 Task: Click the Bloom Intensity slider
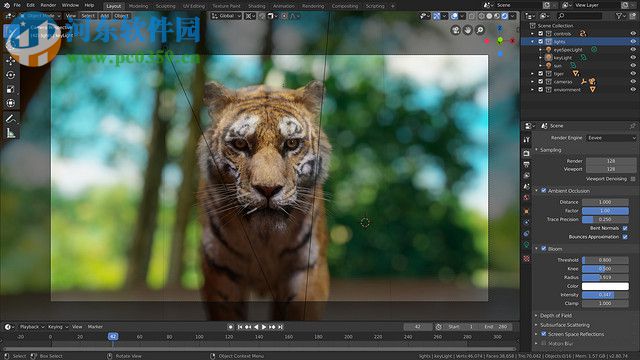(605, 295)
